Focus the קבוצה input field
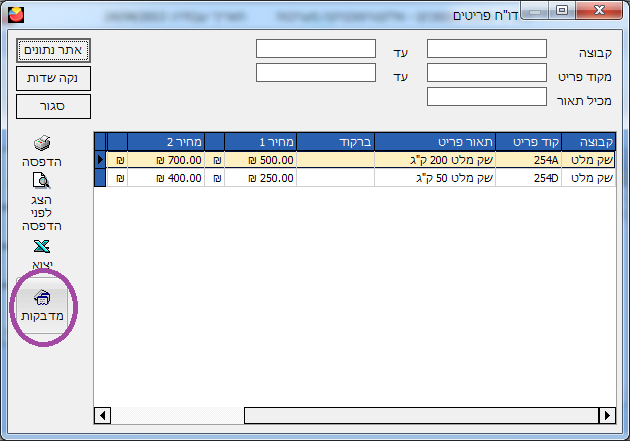 [486, 49]
